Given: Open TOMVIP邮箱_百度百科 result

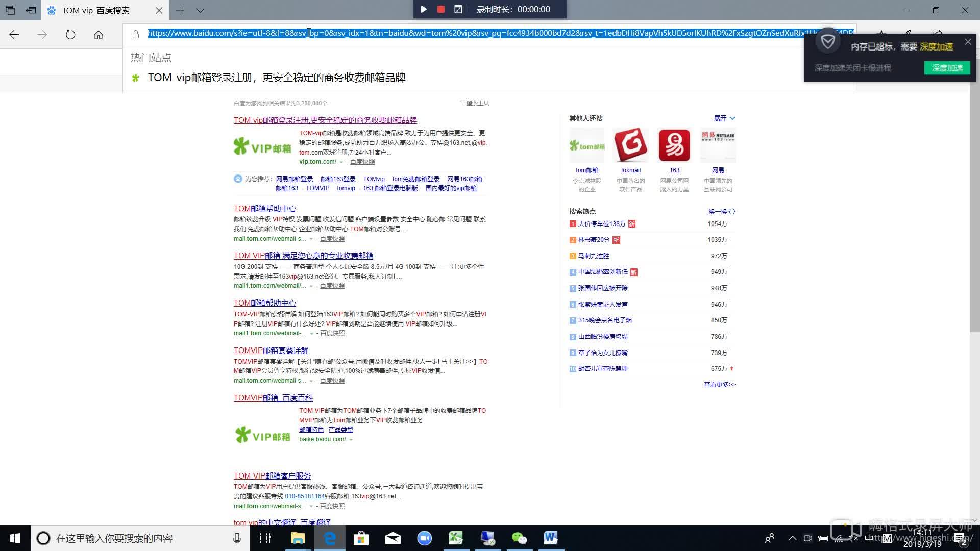Looking at the screenshot, I should pyautogui.click(x=273, y=398).
